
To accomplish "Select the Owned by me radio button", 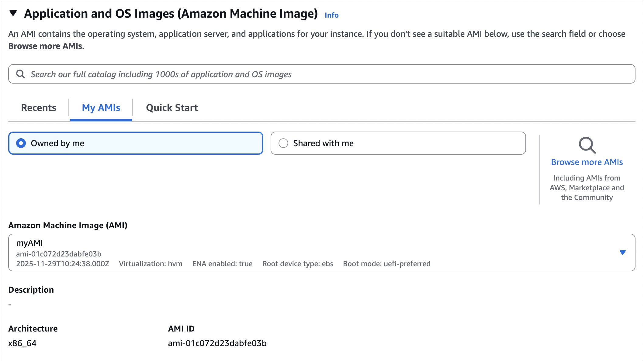I will (21, 143).
